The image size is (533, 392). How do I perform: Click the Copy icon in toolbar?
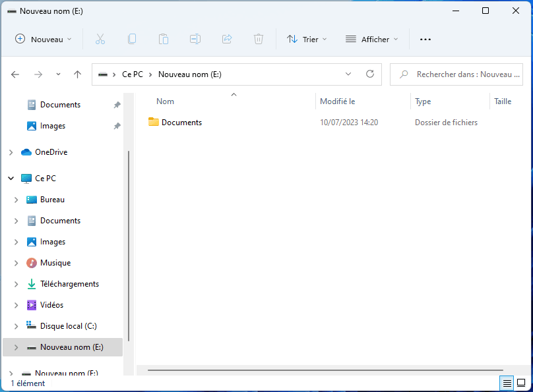pyautogui.click(x=132, y=40)
